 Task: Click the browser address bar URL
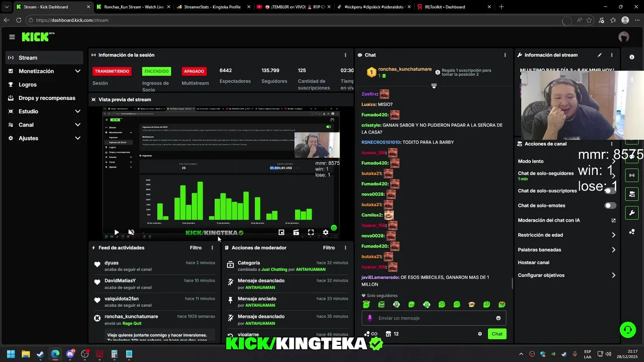[72, 20]
